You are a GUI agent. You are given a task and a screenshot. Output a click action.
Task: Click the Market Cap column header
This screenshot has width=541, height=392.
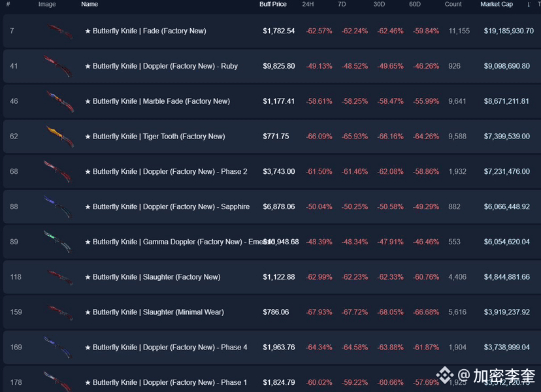[x=497, y=5]
